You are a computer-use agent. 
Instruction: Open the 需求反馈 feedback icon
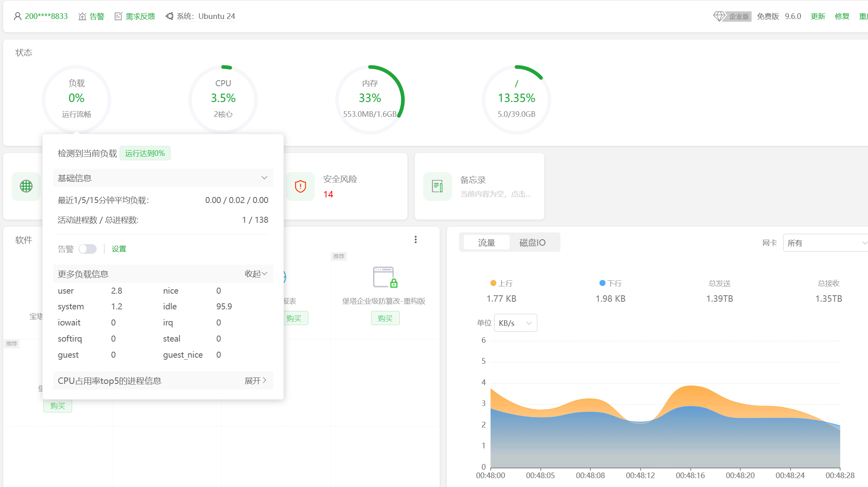(x=118, y=16)
